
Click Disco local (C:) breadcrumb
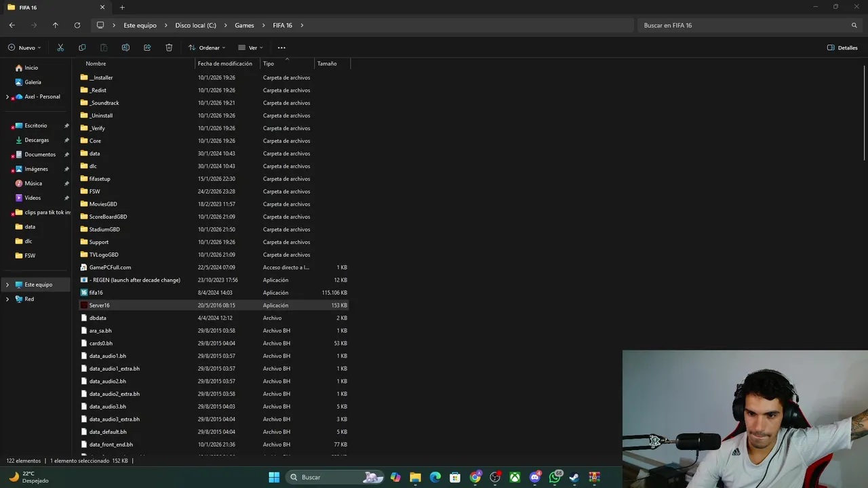click(x=196, y=25)
